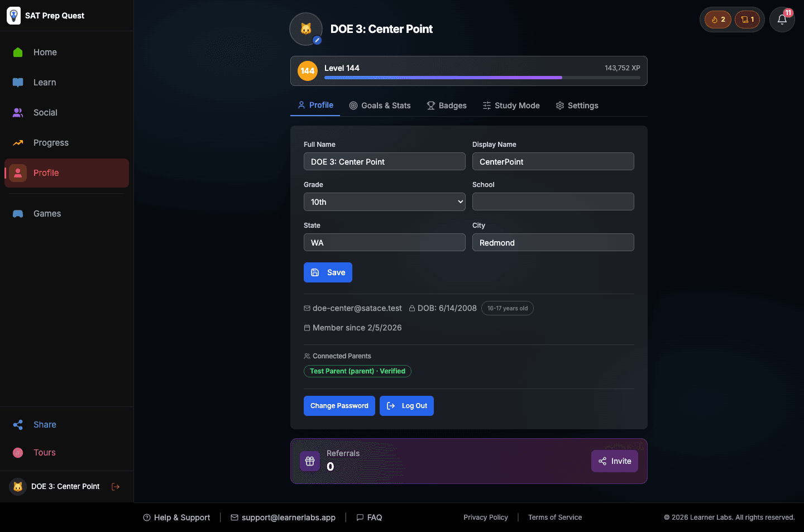
Task: Save the profile changes
Action: click(328, 272)
